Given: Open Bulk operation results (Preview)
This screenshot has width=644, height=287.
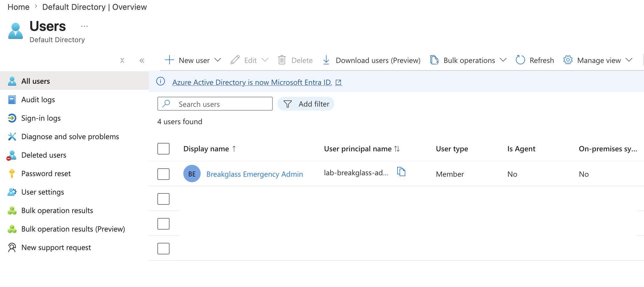Looking at the screenshot, I should 74,229.
